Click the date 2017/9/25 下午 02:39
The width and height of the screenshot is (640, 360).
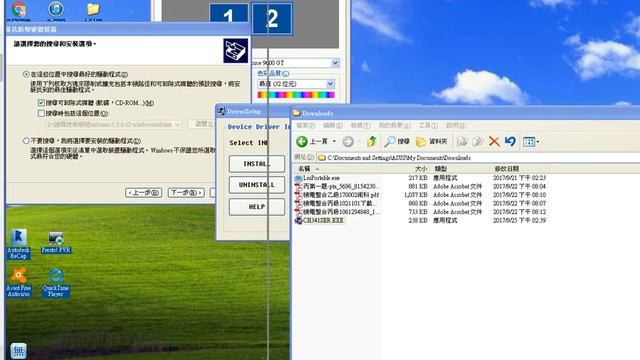(x=519, y=220)
